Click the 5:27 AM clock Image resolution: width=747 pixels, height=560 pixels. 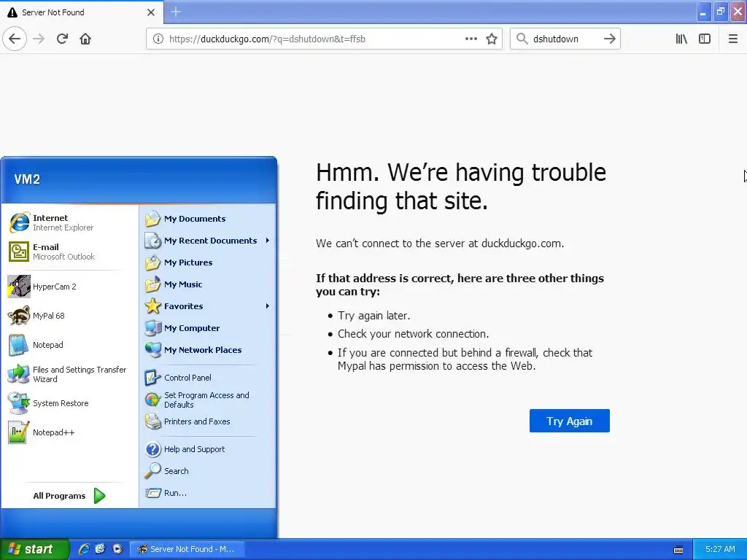(720, 549)
